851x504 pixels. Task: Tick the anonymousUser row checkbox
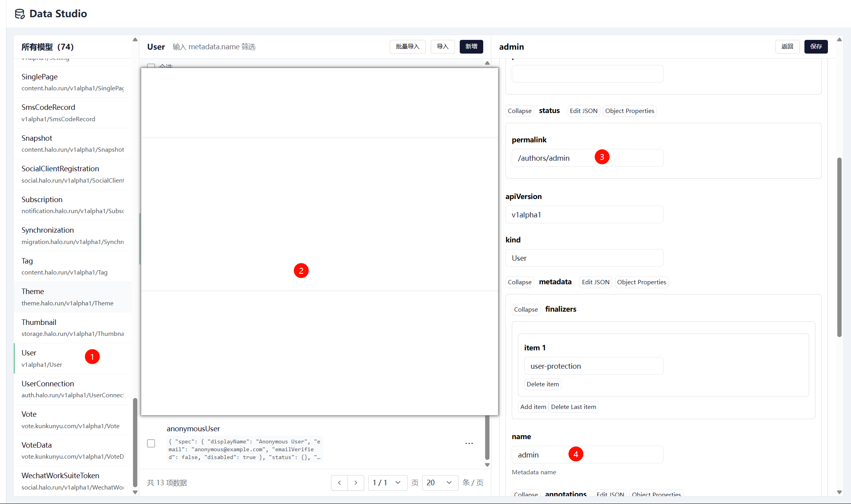[x=151, y=443]
